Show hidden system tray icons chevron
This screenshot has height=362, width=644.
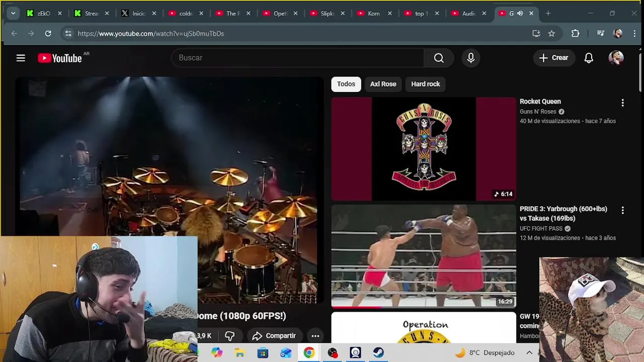coord(529,353)
